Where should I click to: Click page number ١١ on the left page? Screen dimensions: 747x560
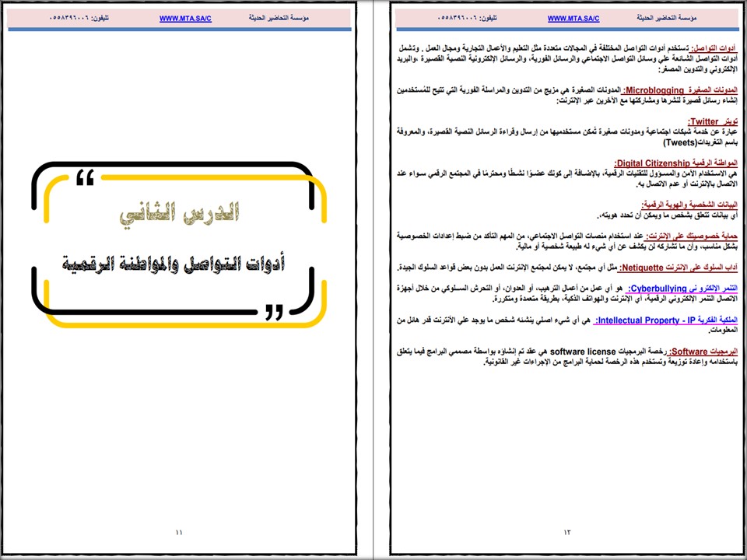pos(179,532)
